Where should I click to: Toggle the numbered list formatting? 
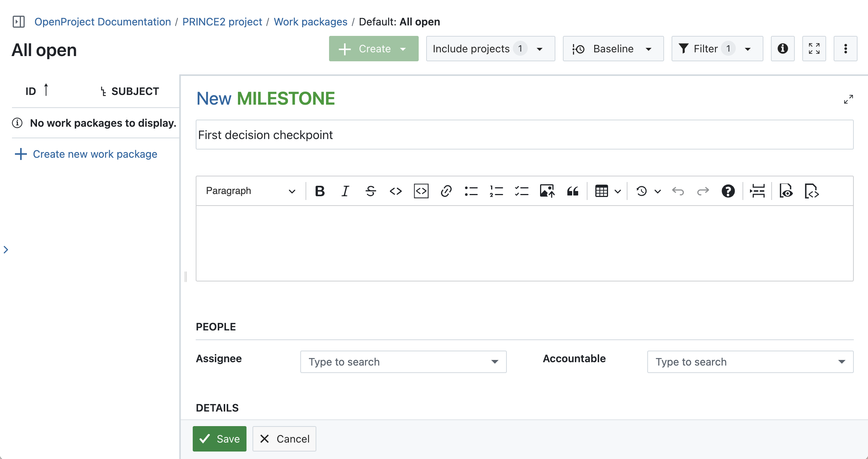496,191
